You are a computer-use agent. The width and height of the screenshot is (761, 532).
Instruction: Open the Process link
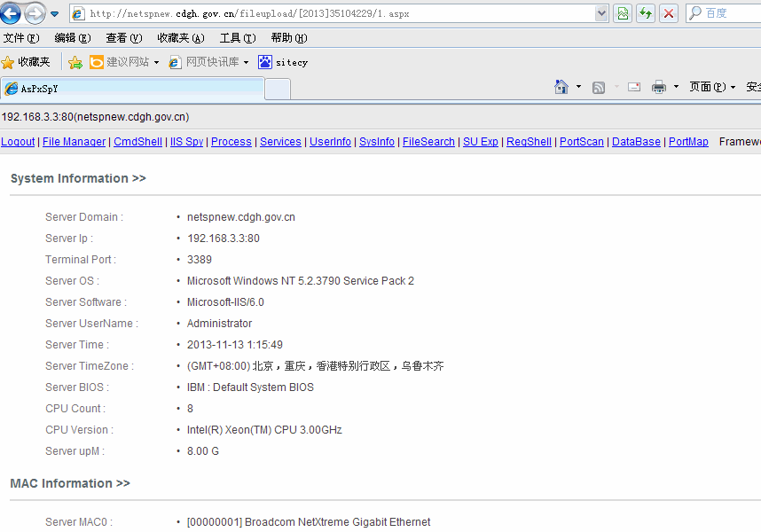[231, 142]
